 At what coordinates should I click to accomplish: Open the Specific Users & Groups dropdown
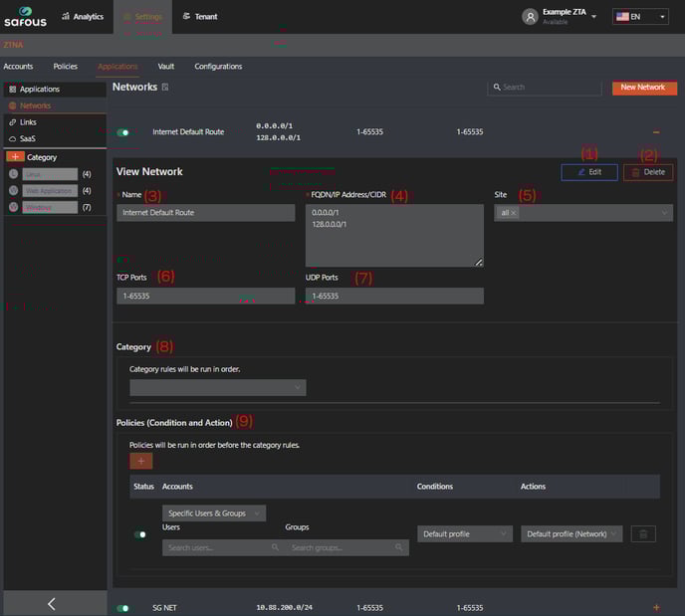pyautogui.click(x=214, y=513)
